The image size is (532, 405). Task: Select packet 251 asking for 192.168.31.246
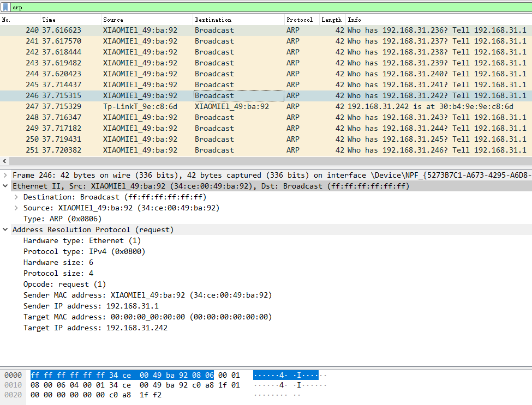click(218, 150)
